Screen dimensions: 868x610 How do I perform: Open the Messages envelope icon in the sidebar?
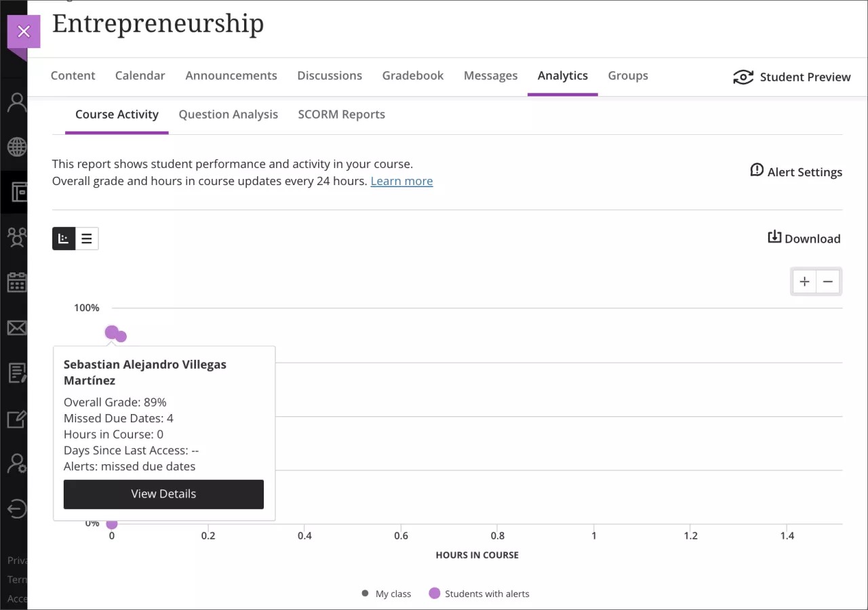(16, 327)
